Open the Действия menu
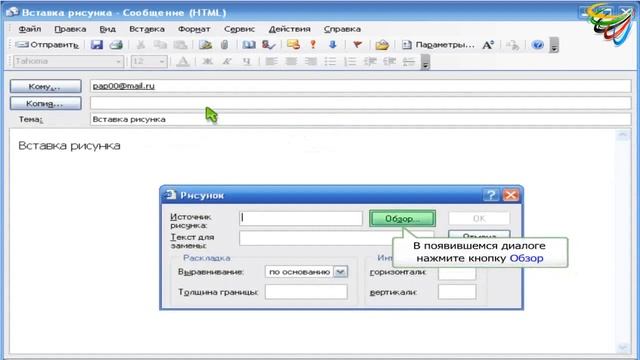Screen dimensions: 640x360 coord(289,29)
